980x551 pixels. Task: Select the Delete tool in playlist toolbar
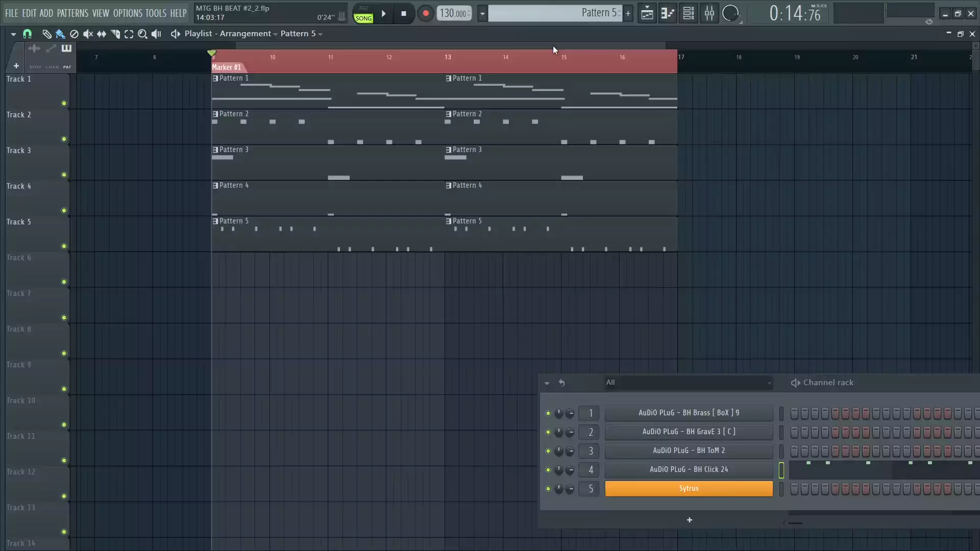coord(74,34)
